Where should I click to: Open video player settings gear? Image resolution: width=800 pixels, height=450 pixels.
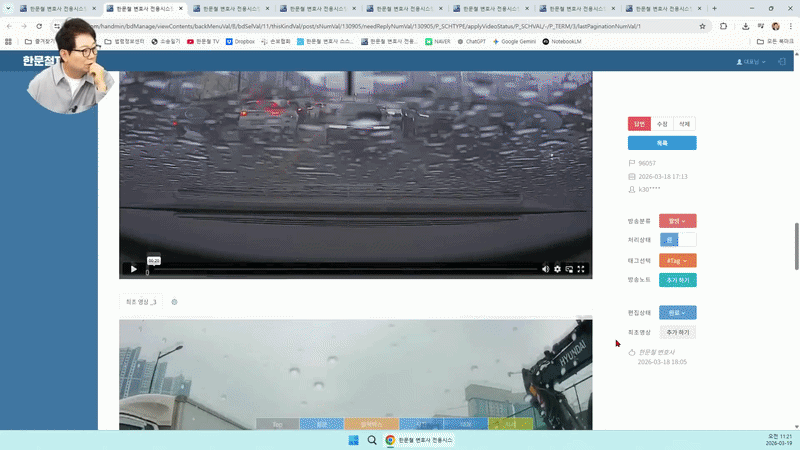(x=557, y=269)
